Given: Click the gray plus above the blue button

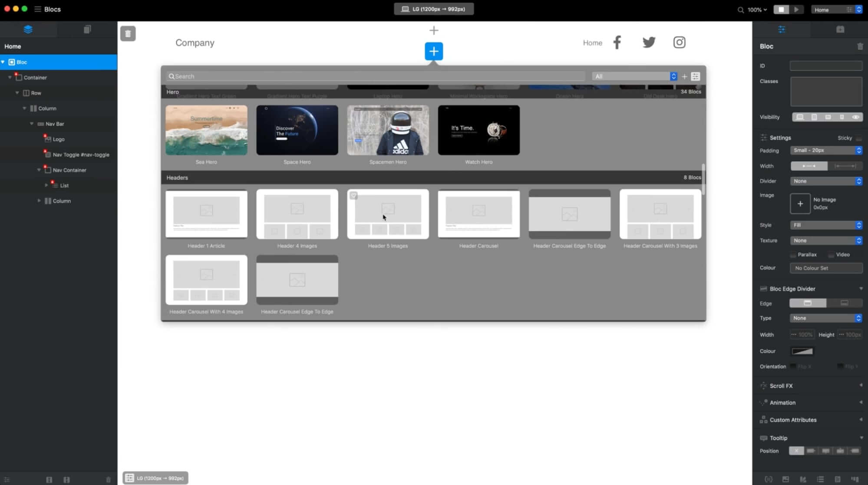Looking at the screenshot, I should point(434,30).
